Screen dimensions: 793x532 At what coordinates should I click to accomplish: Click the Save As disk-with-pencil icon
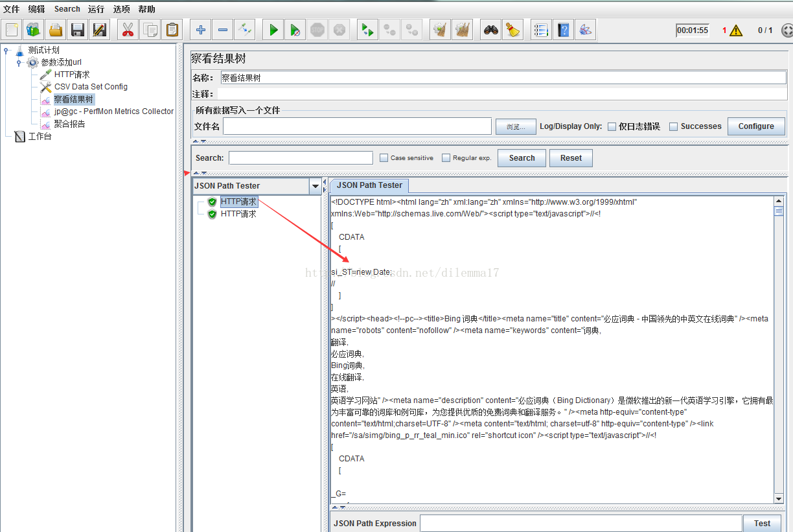pyautogui.click(x=100, y=30)
